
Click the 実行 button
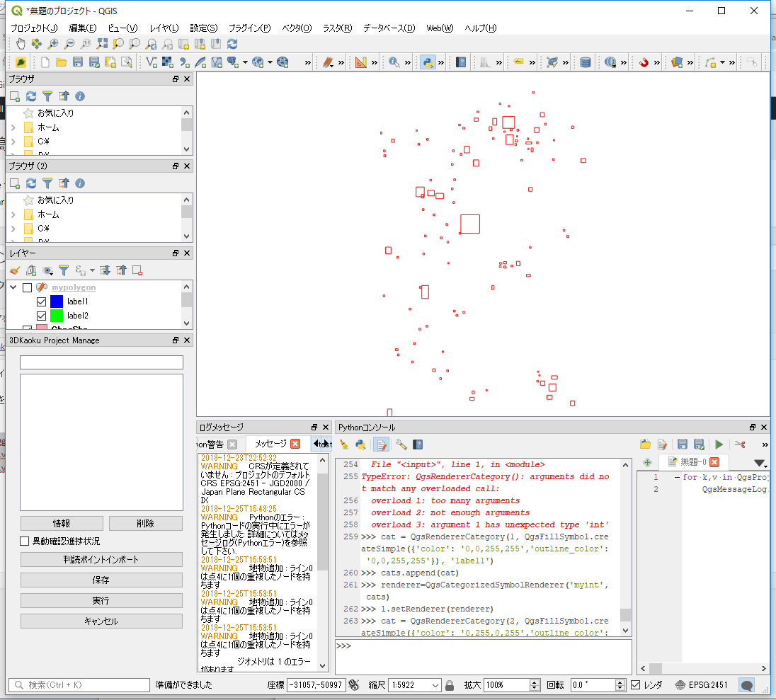click(101, 600)
